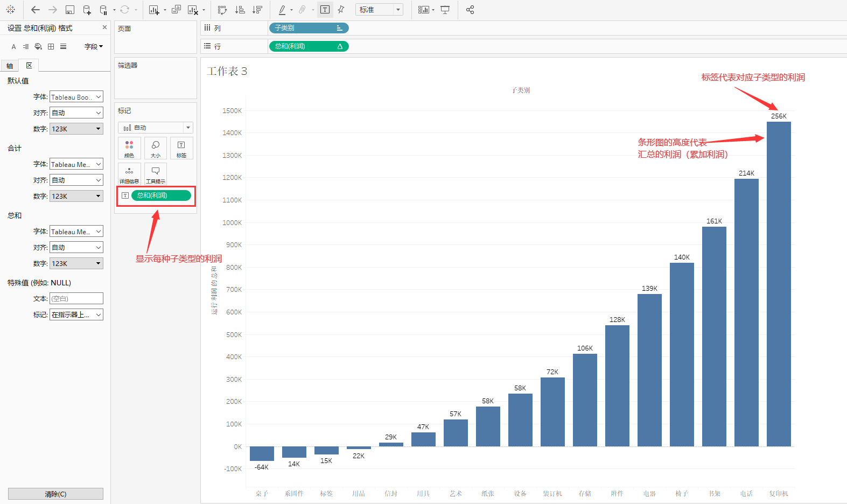The height and width of the screenshot is (504, 847).
Task: Start presentation mode
Action: [445, 10]
